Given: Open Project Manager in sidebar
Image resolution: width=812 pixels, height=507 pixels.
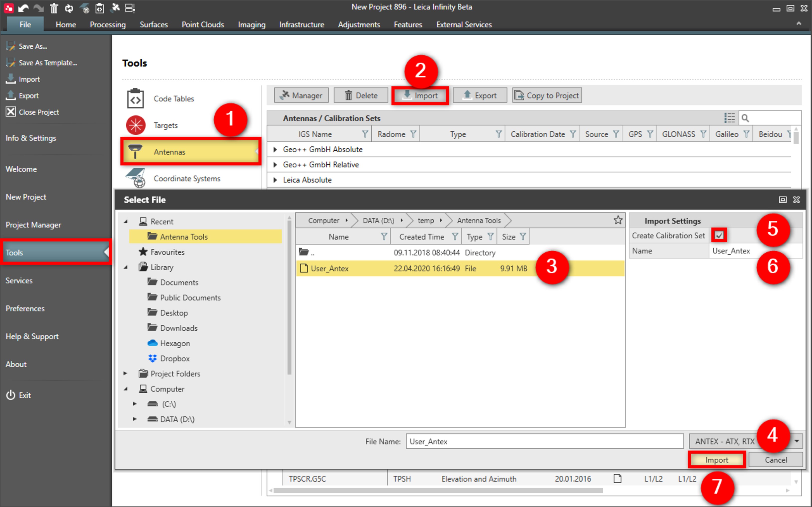Looking at the screenshot, I should [33, 225].
